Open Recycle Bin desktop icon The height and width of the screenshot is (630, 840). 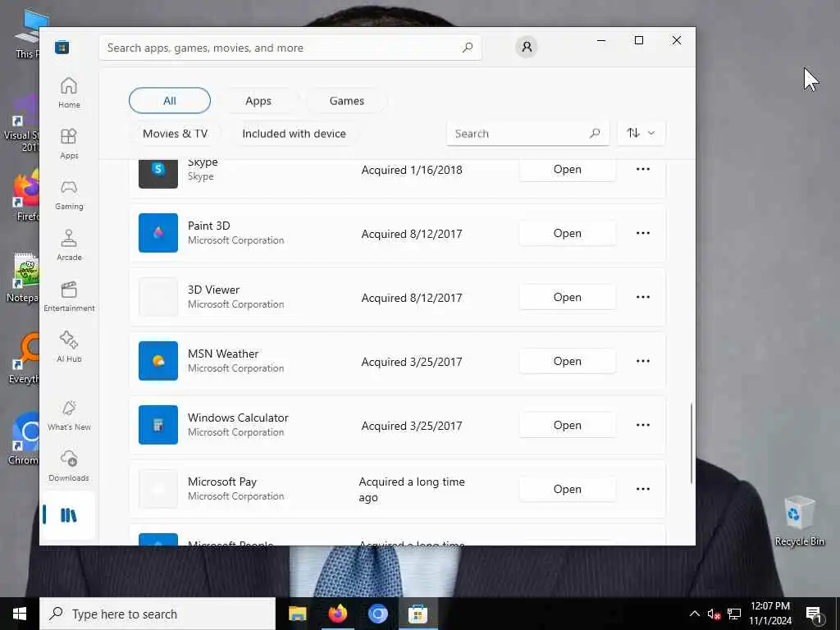pos(799,521)
